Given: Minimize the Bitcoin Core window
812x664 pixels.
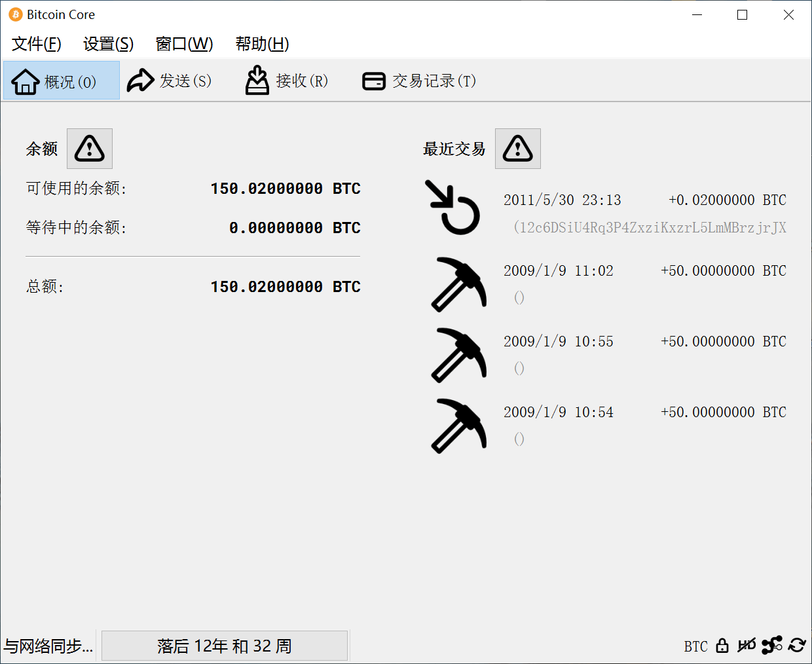Looking at the screenshot, I should pyautogui.click(x=697, y=14).
